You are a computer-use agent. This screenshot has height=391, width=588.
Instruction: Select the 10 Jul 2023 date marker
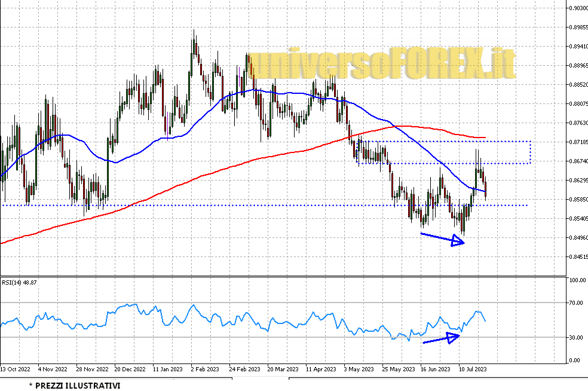pos(472,369)
